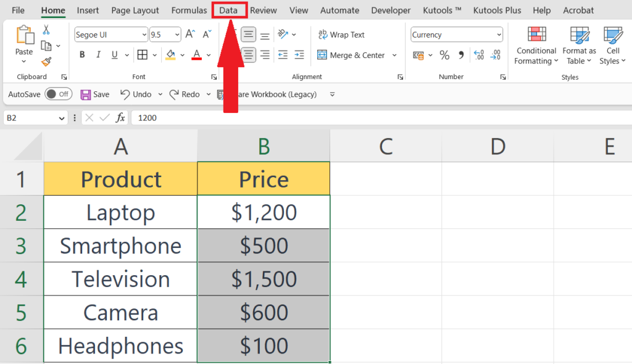632x364 pixels.
Task: Click the Cut scissors icon
Action: click(46, 30)
